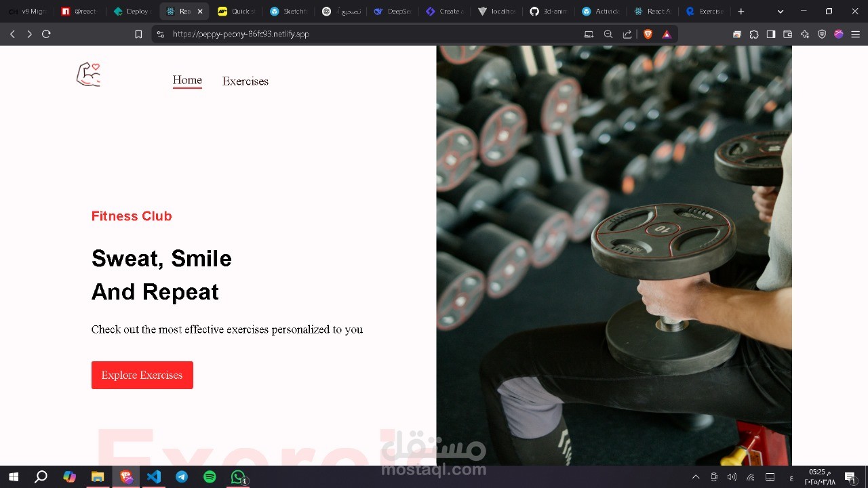Switch to the Sketchfab tab
Image resolution: width=868 pixels, height=488 pixels.
(x=288, y=11)
